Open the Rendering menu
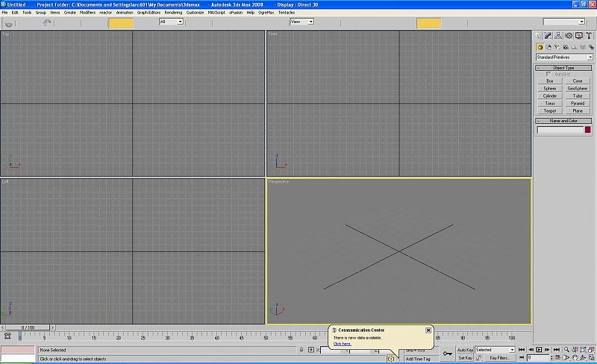Screen dimensions: 597x364 point(173,13)
